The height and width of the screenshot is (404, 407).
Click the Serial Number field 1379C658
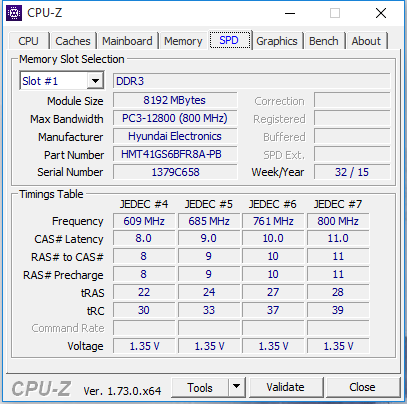(175, 172)
